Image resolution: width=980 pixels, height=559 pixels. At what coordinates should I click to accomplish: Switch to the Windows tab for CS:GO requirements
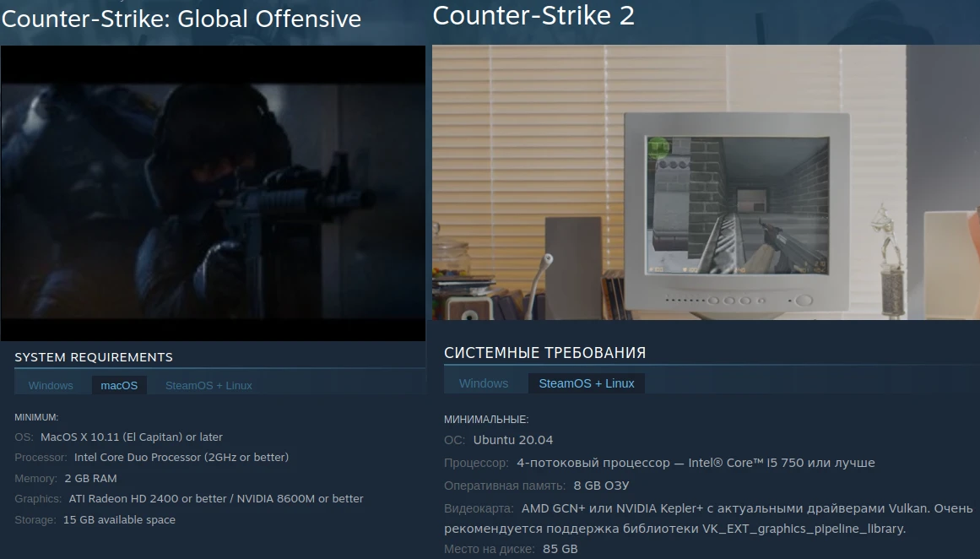(x=51, y=385)
